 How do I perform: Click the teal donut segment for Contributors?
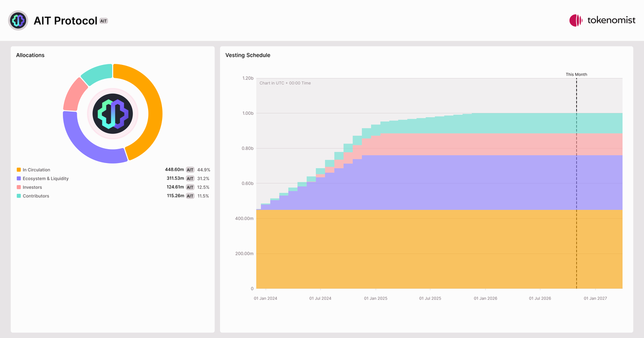click(97, 74)
